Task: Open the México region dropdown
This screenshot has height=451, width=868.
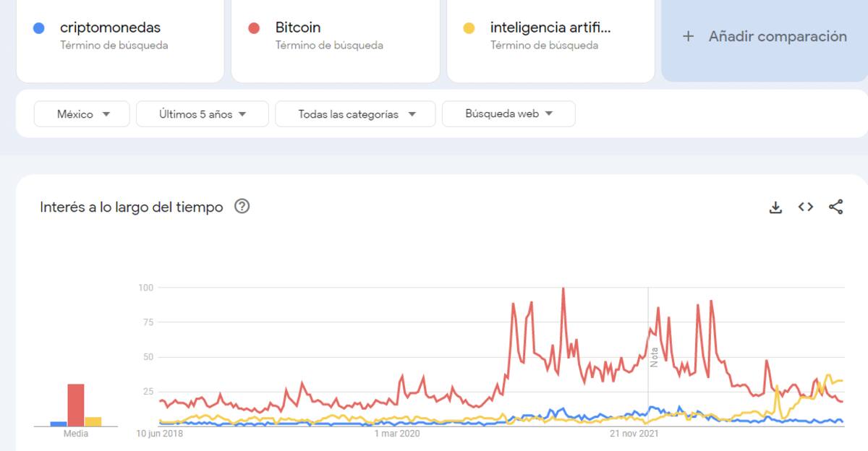Action: [82, 114]
